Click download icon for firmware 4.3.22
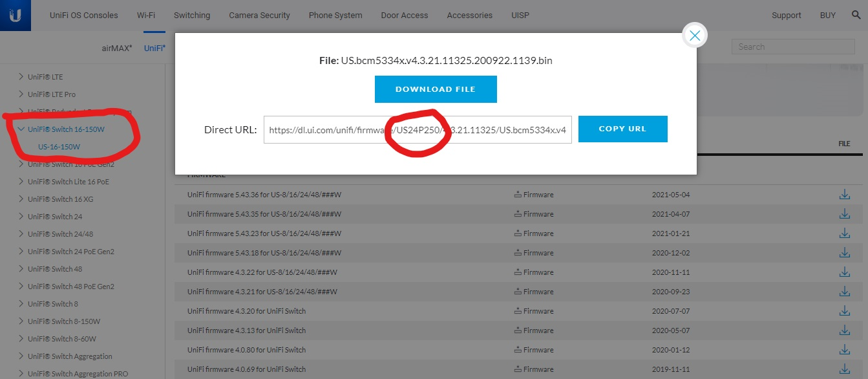The height and width of the screenshot is (379, 868). [844, 272]
